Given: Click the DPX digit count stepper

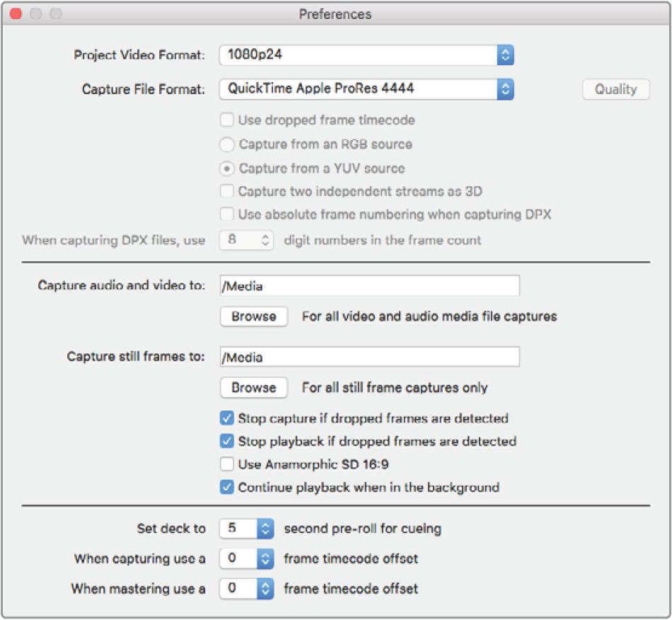Looking at the screenshot, I should click(265, 240).
